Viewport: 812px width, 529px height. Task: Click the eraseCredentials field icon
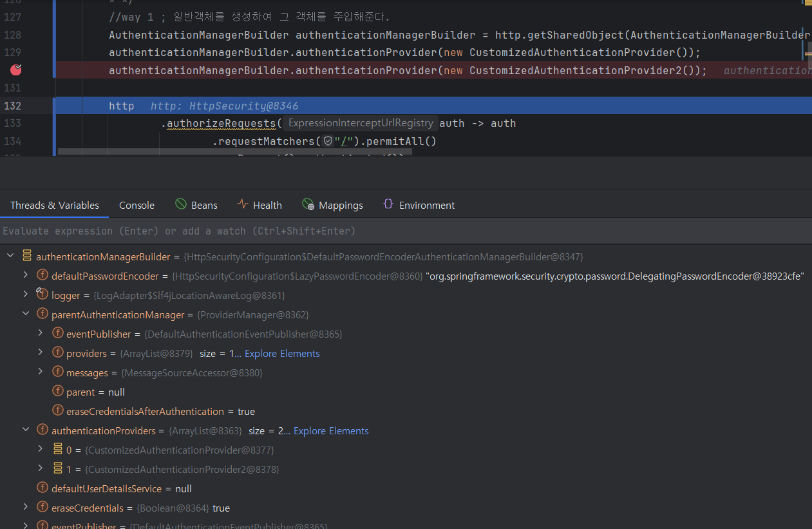42,508
